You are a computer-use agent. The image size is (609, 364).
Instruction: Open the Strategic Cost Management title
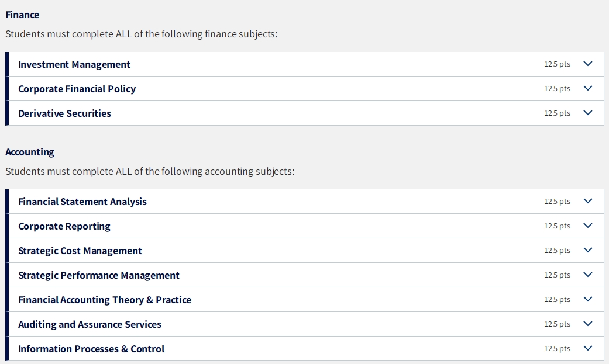(80, 251)
